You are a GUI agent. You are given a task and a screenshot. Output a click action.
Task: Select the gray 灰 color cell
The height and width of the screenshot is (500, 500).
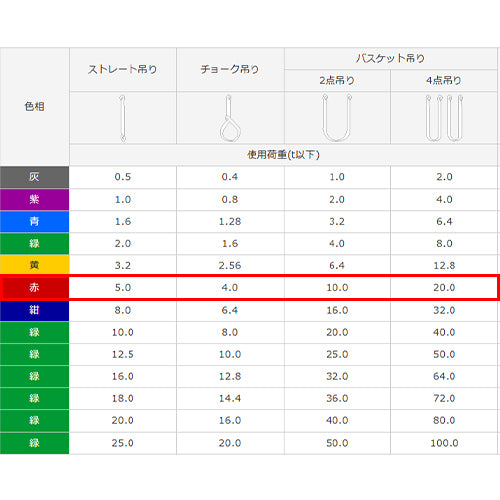point(34,177)
